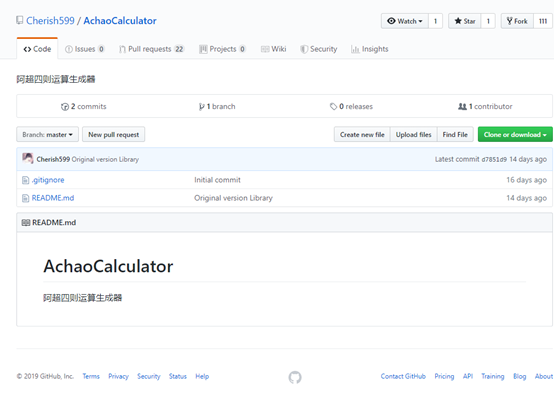Open the Pull requests tab

(x=152, y=49)
